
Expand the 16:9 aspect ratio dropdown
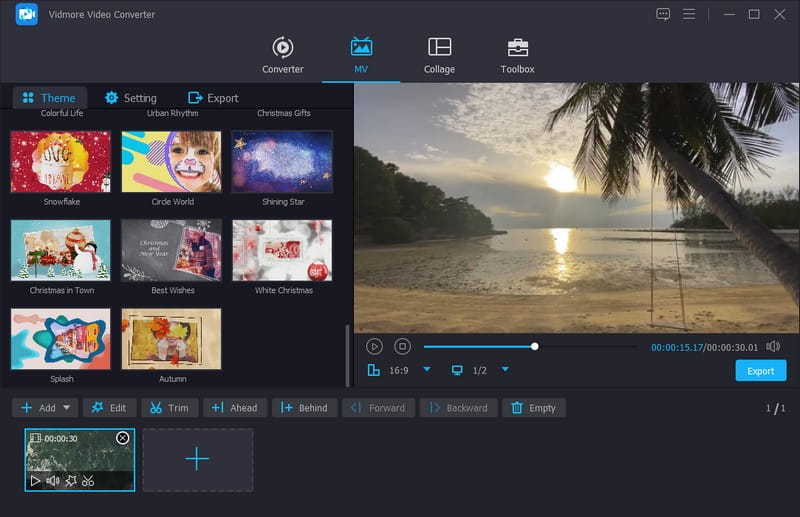click(427, 369)
